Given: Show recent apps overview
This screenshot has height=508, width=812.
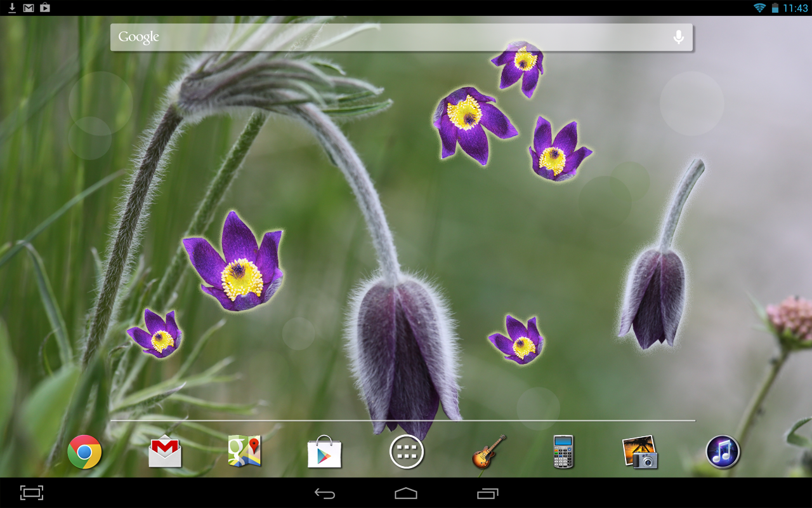Looking at the screenshot, I should 487,493.
